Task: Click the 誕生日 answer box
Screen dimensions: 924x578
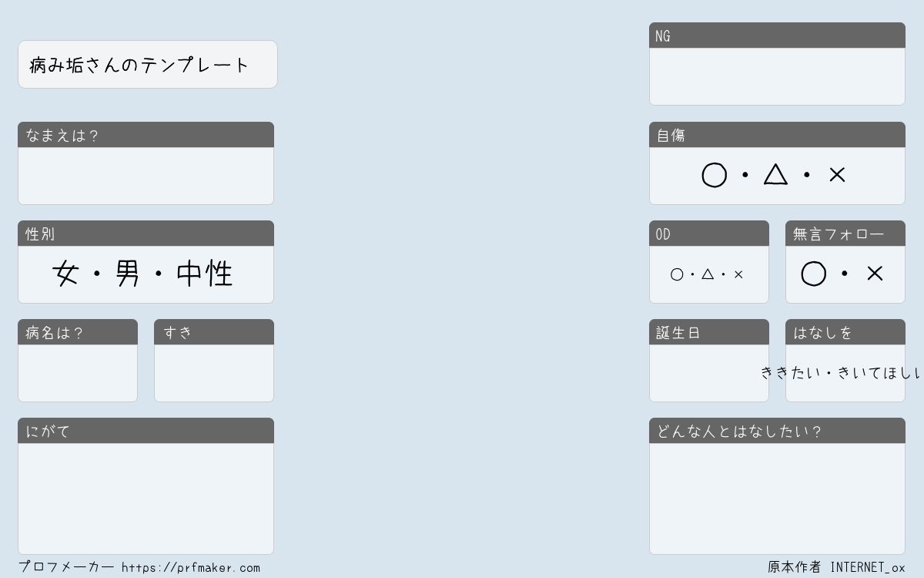Action: [709, 373]
